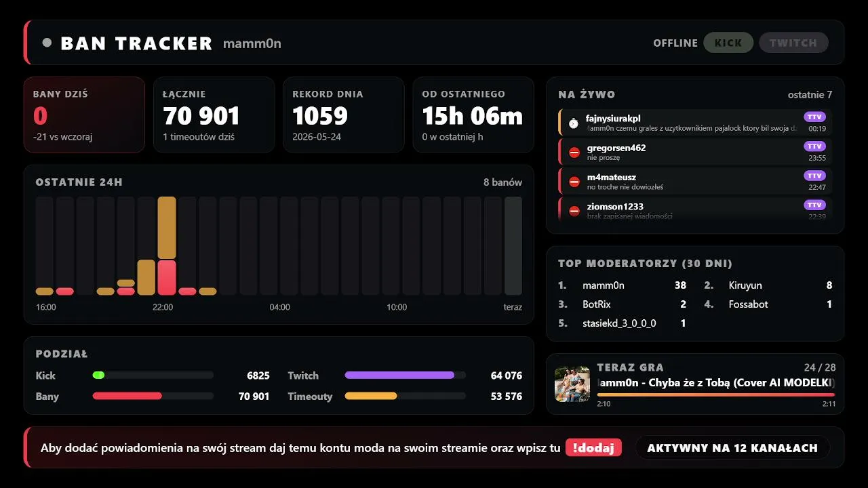Click the 'nie proszę' message text
The image size is (868, 488).
604,158
